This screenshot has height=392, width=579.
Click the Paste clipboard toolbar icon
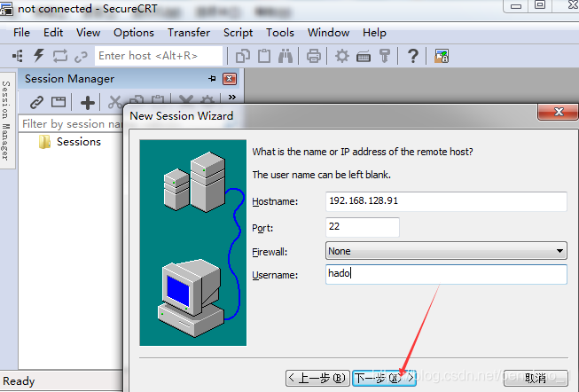point(264,56)
